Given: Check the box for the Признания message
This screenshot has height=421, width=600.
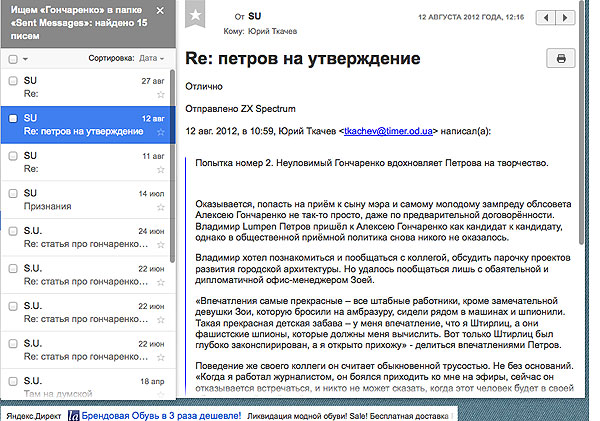Looking at the screenshot, I should (12, 192).
